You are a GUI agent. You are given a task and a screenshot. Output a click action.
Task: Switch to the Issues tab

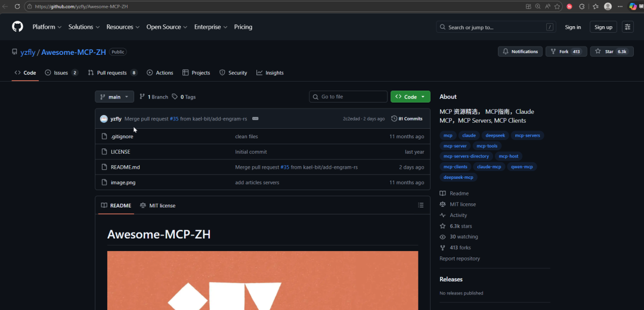[61, 73]
